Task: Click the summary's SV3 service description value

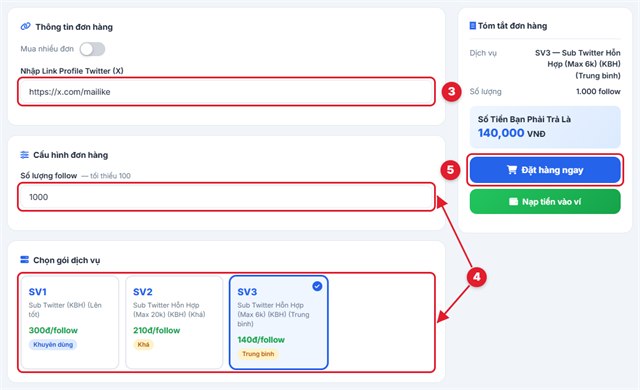Action: coord(578,64)
